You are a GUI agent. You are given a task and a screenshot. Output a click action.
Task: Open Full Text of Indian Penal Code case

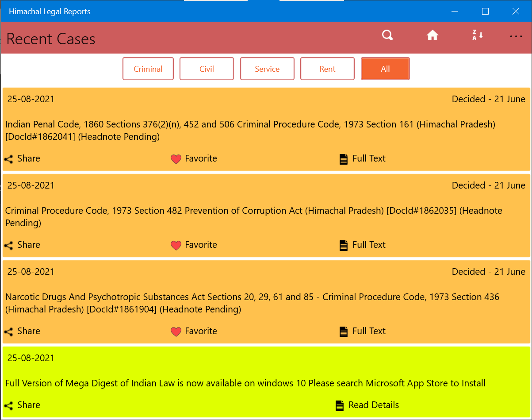pyautogui.click(x=369, y=158)
